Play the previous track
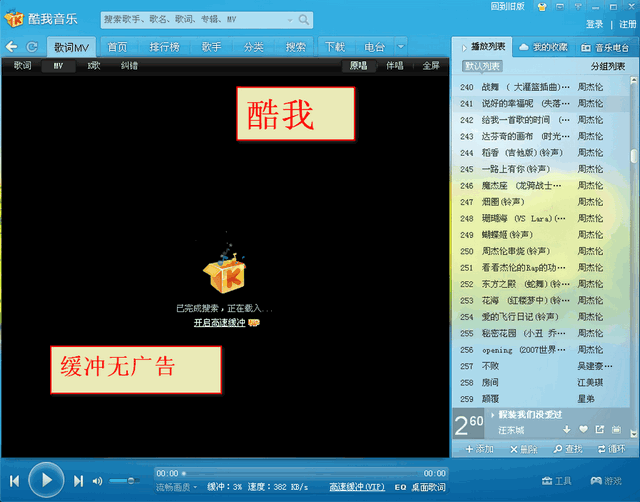 [x=14, y=481]
